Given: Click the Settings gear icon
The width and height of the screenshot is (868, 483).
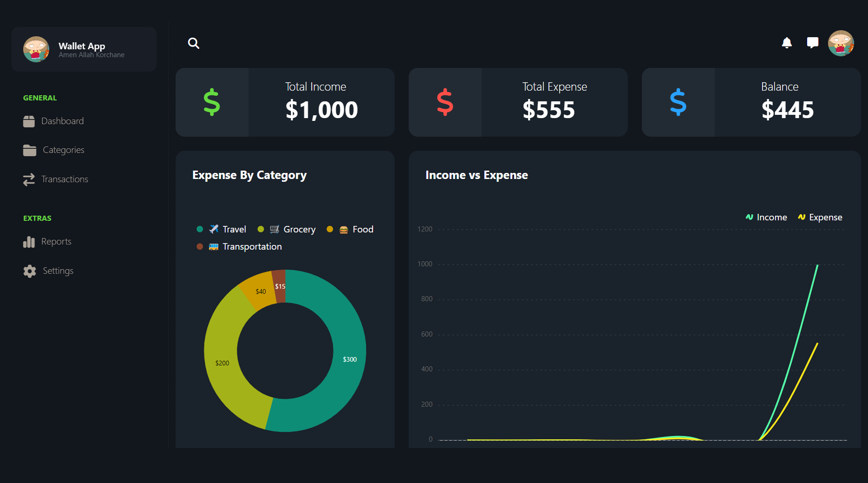Looking at the screenshot, I should (29, 271).
